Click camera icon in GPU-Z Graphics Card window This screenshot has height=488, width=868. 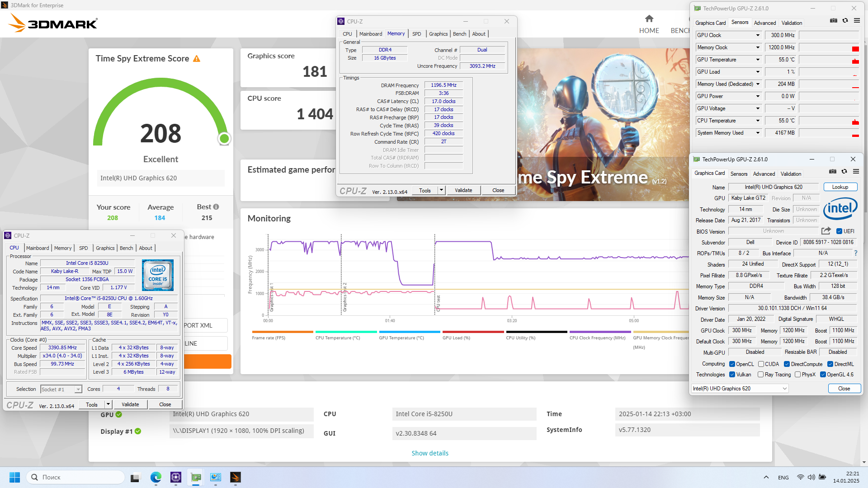click(x=833, y=172)
